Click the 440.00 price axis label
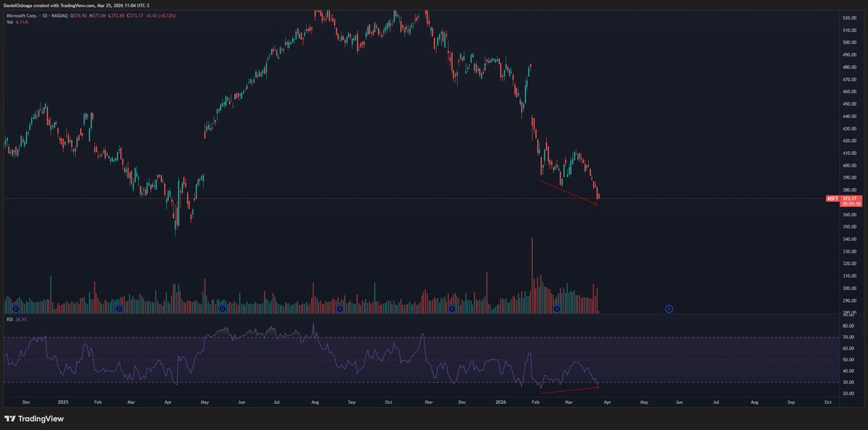868x430 pixels. point(850,117)
